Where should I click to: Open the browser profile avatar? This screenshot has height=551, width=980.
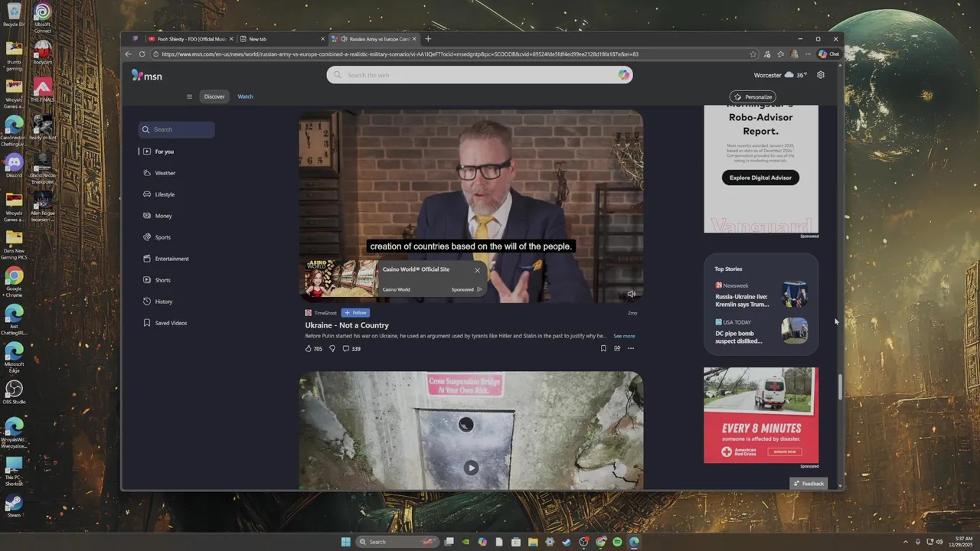click(x=795, y=54)
